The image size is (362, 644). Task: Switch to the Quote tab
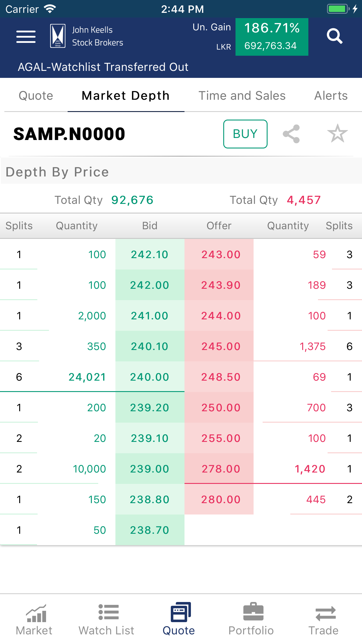coord(36,96)
